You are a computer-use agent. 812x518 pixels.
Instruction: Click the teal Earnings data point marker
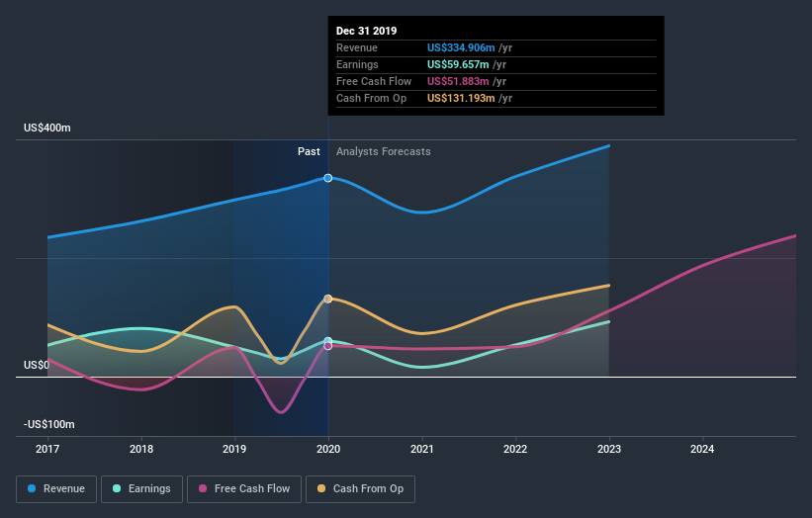[x=327, y=341]
